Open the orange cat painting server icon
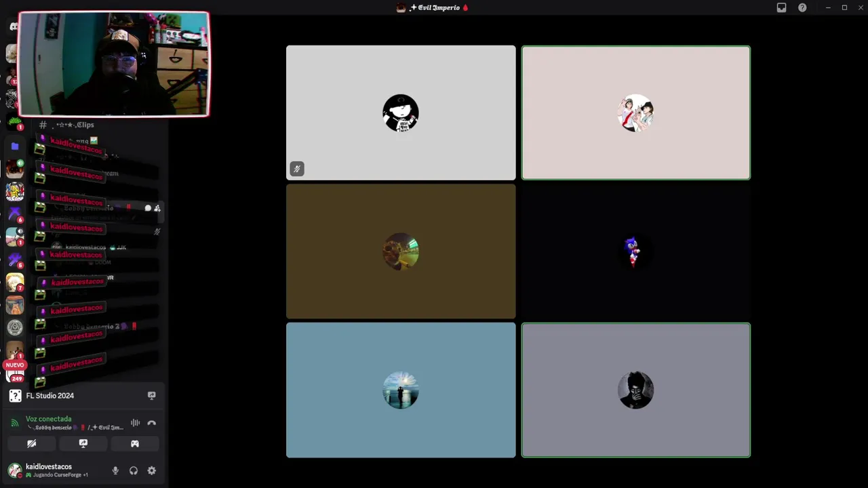Image resolution: width=868 pixels, height=488 pixels. point(15,305)
